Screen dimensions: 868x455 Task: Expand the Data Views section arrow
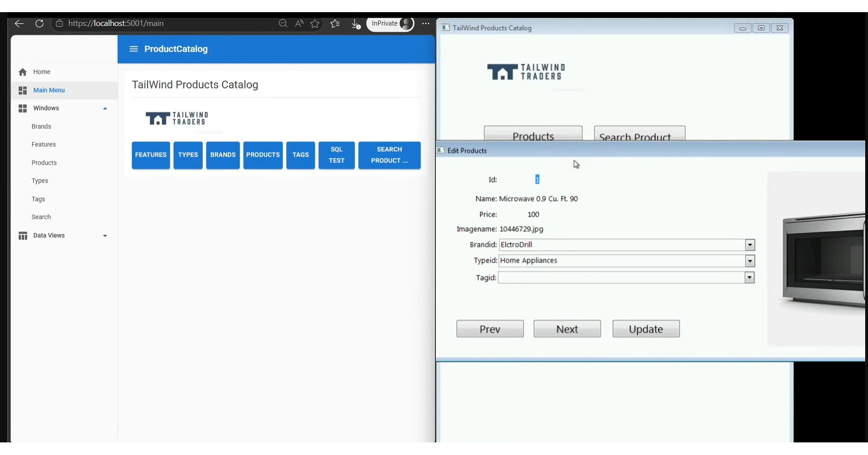(105, 236)
